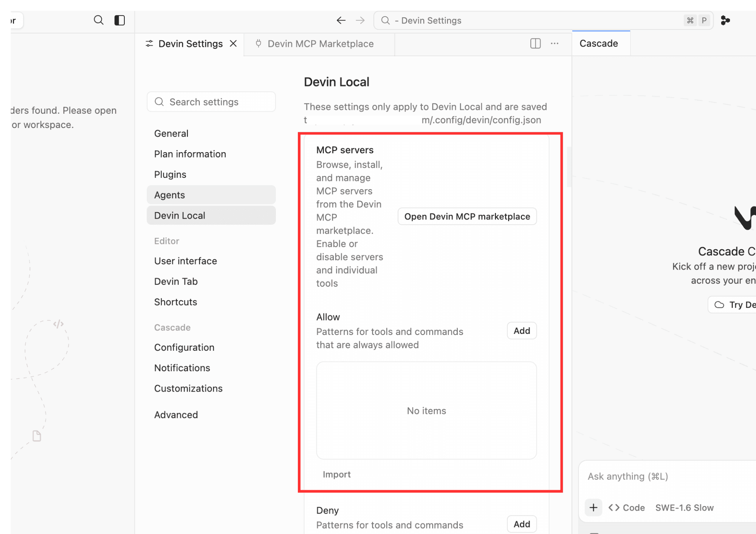This screenshot has height=534, width=756.
Task: Open Cascade Notifications settings
Action: [211, 368]
